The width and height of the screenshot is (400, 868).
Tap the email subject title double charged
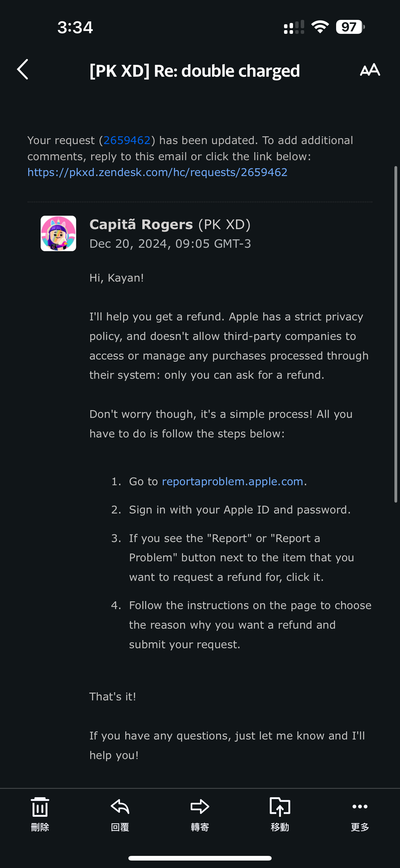pyautogui.click(x=195, y=71)
